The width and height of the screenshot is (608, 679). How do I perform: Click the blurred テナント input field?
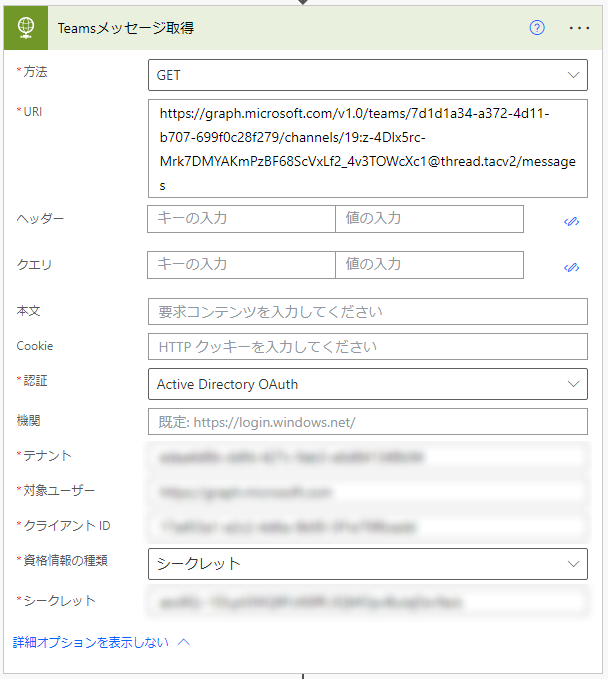[368, 457]
